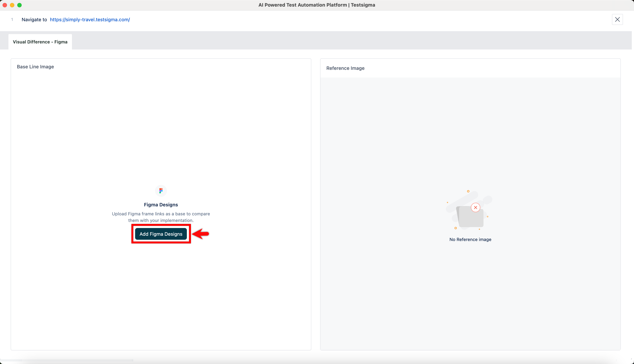Click step number 1
This screenshot has width=634, height=364.
pyautogui.click(x=12, y=19)
